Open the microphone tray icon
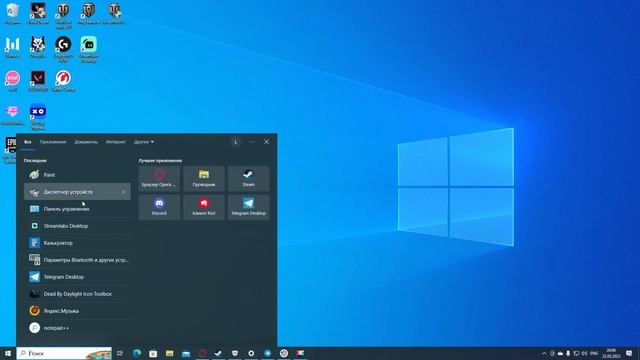The image size is (640, 360). tap(568, 353)
